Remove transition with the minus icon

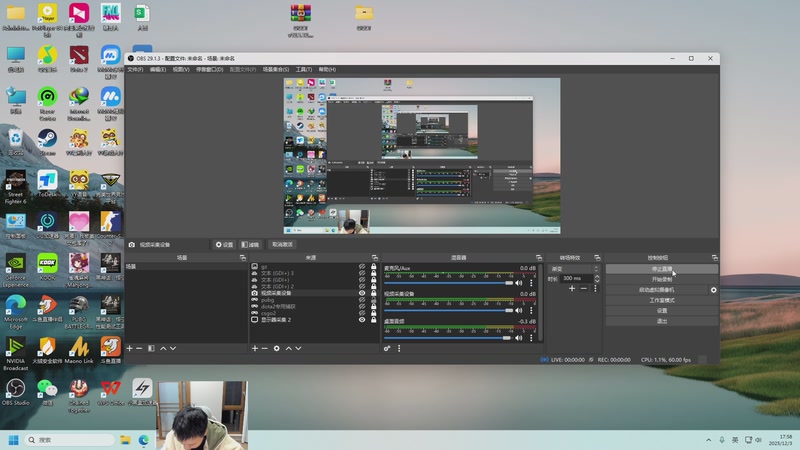[x=584, y=289]
